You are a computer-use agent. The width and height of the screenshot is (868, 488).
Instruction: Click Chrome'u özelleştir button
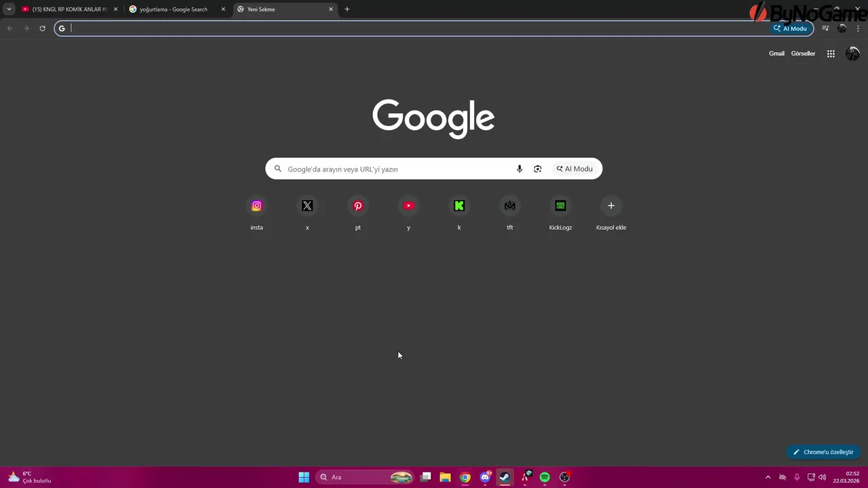pyautogui.click(x=823, y=452)
